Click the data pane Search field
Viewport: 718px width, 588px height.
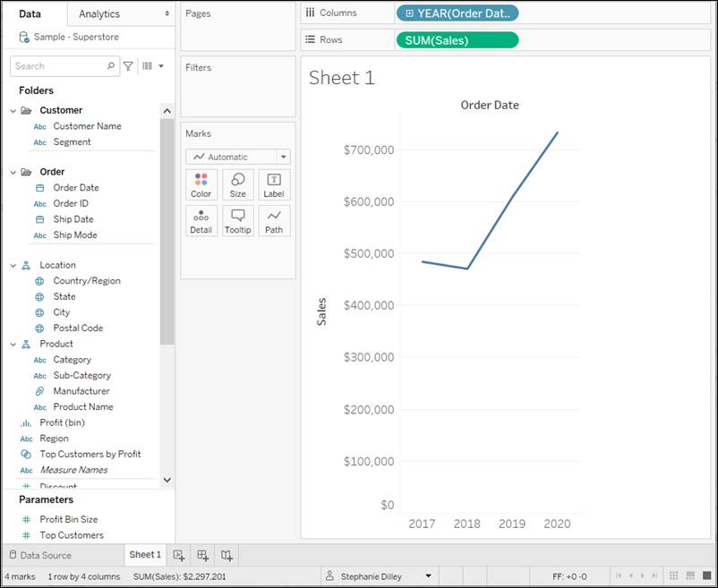click(x=65, y=66)
